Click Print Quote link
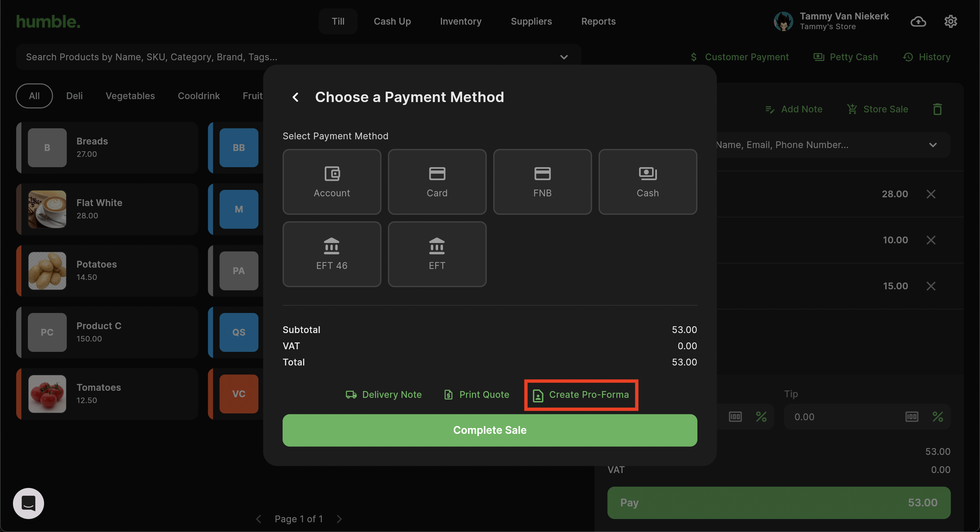980x532 pixels. 476,395
